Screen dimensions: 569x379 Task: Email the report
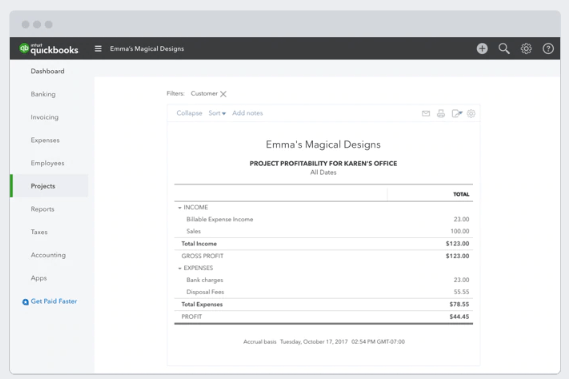pyautogui.click(x=426, y=114)
